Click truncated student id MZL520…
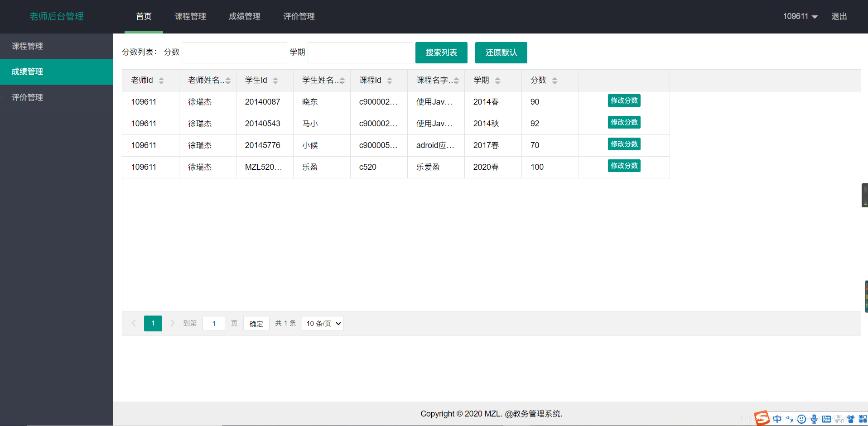The width and height of the screenshot is (868, 426). (x=264, y=167)
